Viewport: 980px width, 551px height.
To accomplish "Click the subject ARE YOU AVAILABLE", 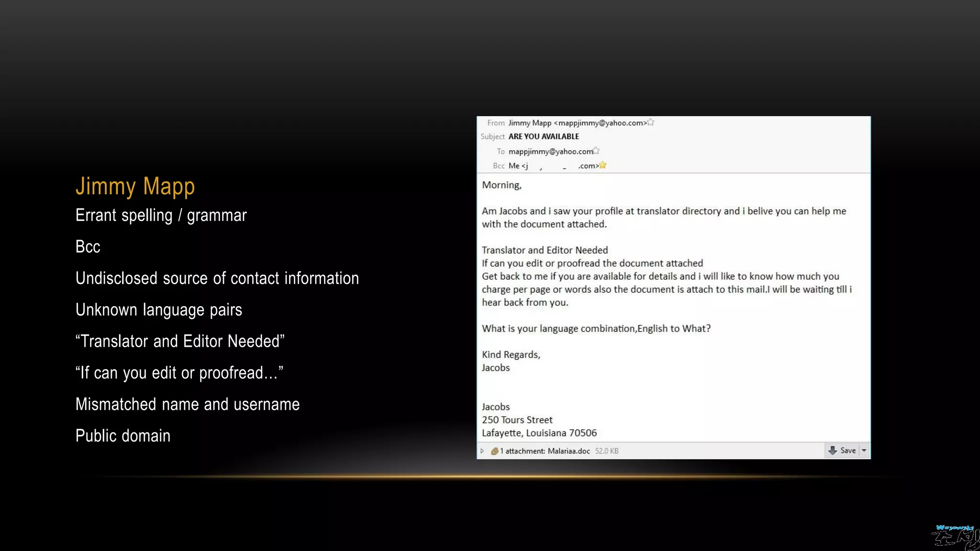I will coord(544,136).
